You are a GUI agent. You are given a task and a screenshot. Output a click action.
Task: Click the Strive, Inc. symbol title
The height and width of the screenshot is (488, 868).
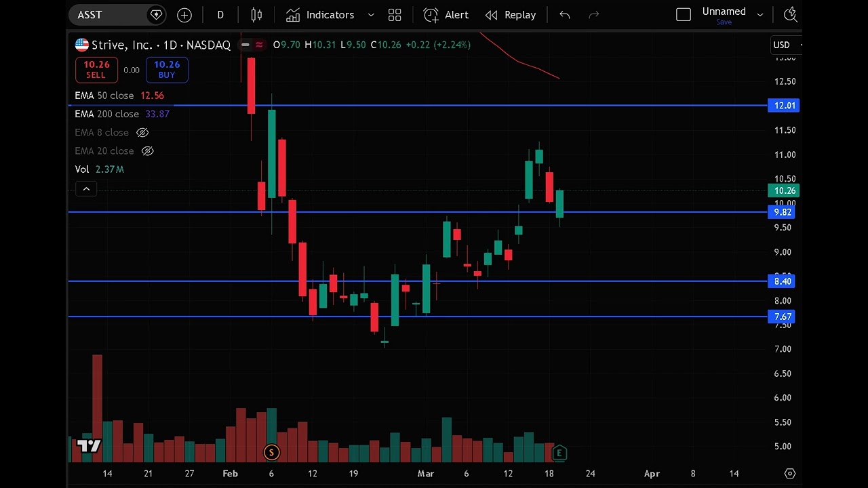122,45
